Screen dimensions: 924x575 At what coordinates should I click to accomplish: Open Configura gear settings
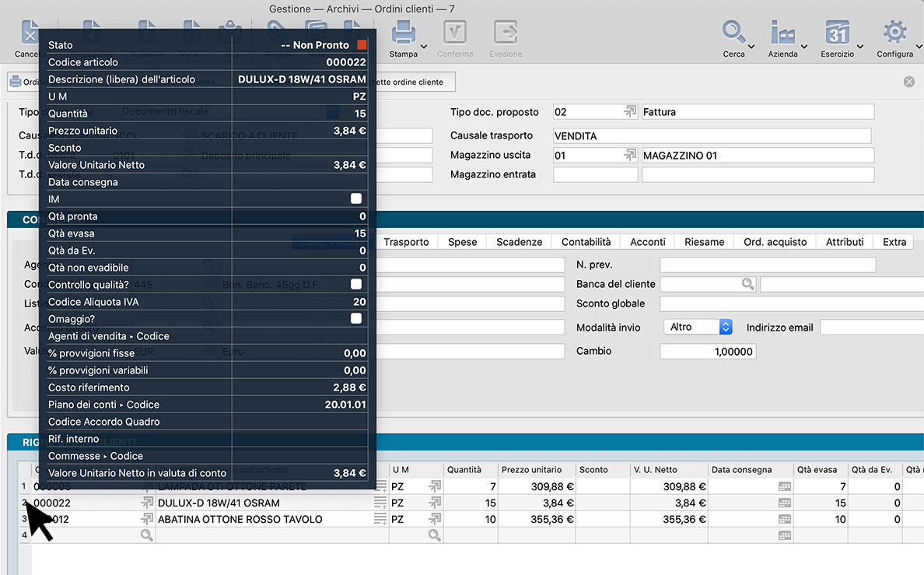894,33
